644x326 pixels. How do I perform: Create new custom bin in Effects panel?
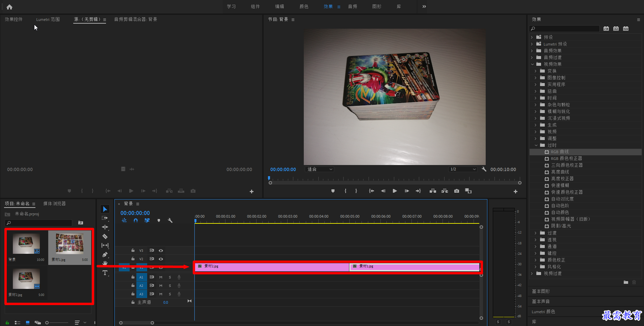626,282
